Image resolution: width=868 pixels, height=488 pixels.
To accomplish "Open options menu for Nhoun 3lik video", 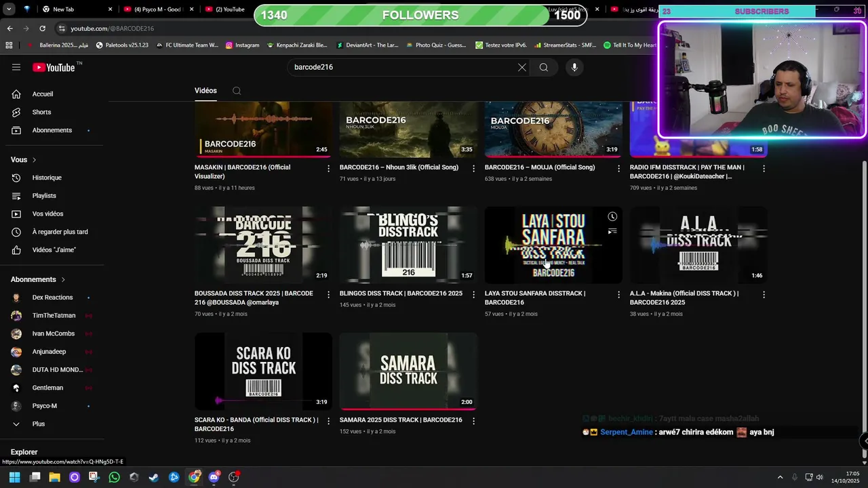I will 473,168.
